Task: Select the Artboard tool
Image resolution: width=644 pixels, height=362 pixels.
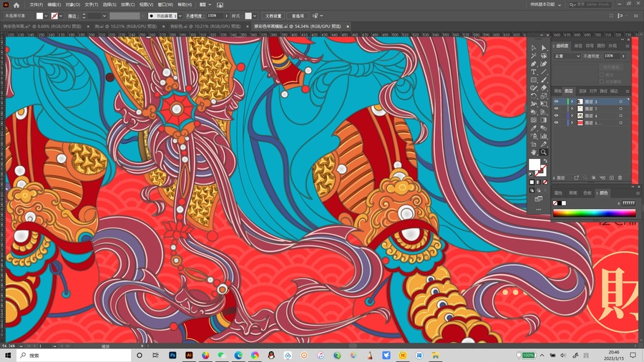Action: [x=534, y=144]
